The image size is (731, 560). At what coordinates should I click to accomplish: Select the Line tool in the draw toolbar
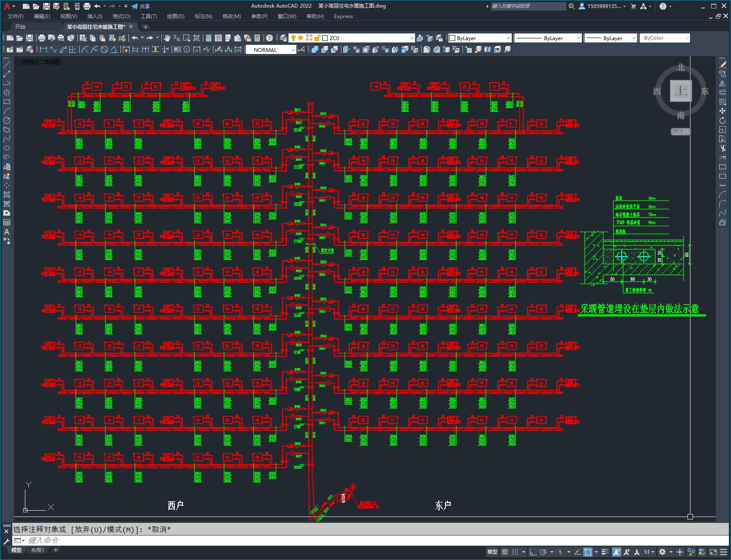coord(6,65)
